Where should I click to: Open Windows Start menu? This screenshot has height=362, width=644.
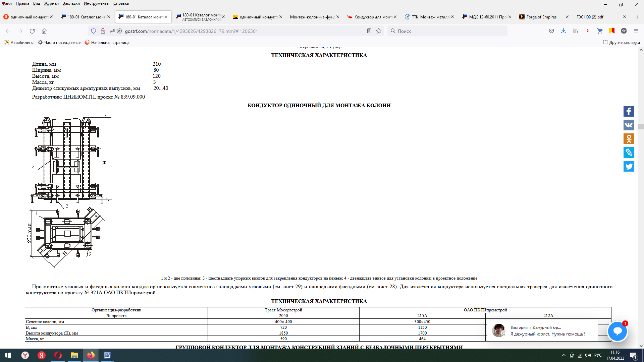pyautogui.click(x=8, y=355)
